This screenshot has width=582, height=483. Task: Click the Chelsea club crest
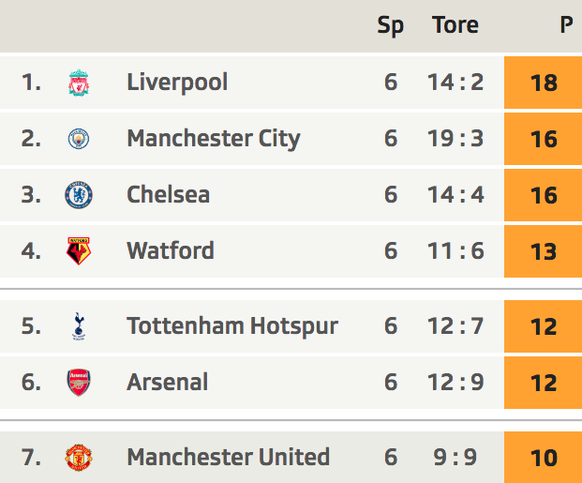tap(79, 195)
